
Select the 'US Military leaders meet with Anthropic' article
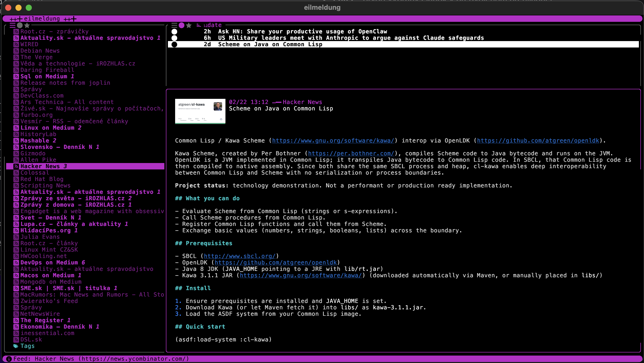pos(351,38)
